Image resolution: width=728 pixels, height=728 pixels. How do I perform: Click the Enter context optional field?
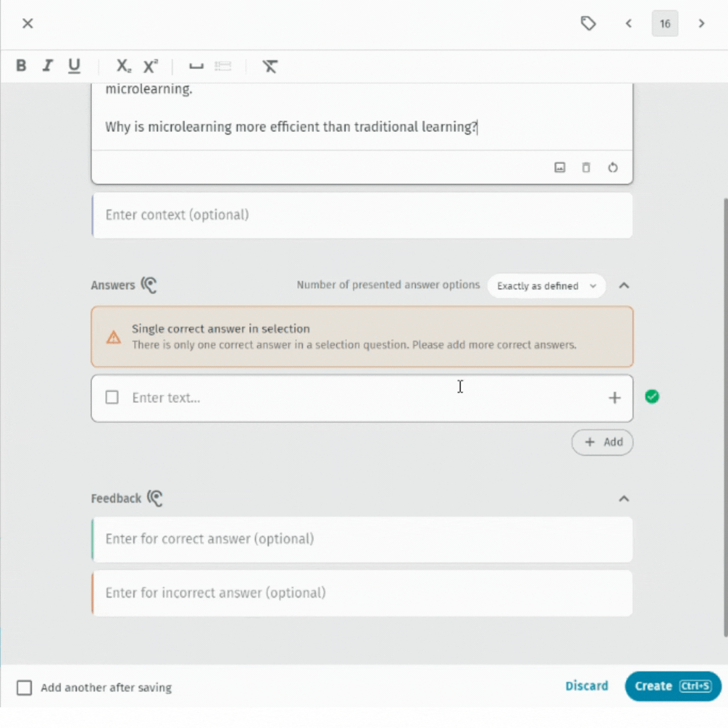click(x=362, y=215)
